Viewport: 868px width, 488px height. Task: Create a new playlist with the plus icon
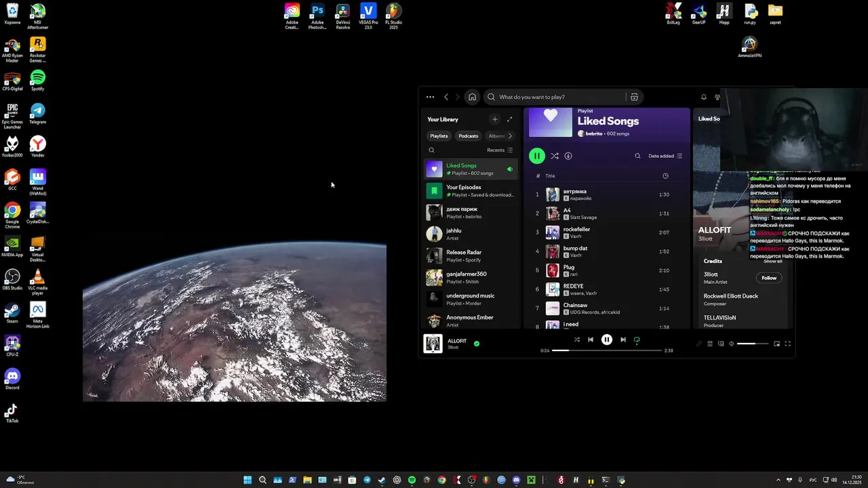click(494, 119)
